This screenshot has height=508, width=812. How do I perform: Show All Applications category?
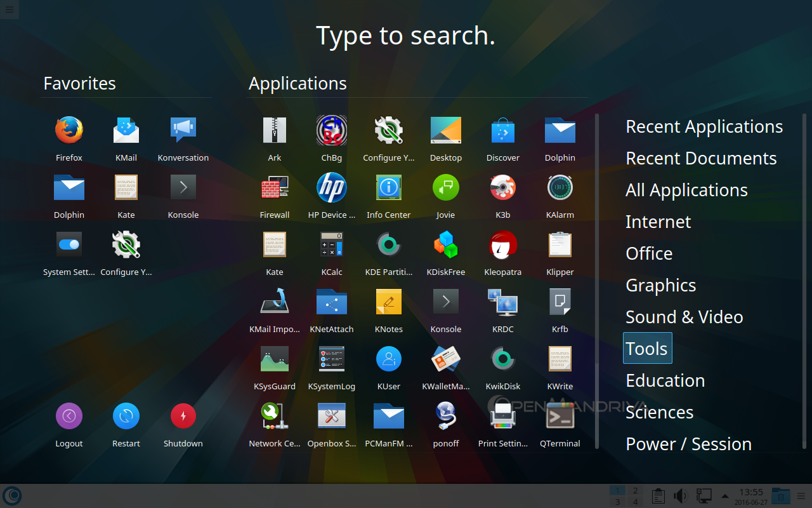click(686, 190)
